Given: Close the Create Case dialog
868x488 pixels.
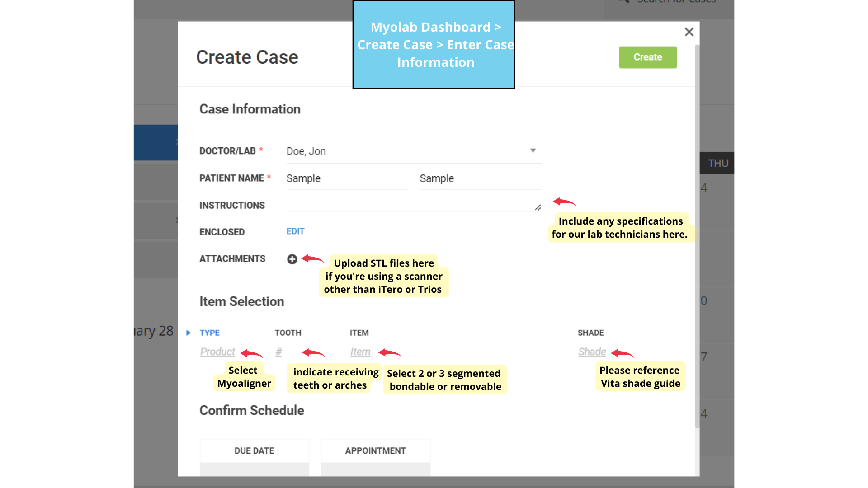Looking at the screenshot, I should click(x=689, y=32).
